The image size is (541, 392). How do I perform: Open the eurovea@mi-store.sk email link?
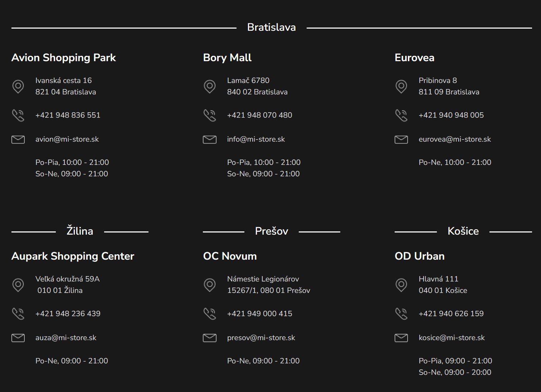tap(454, 139)
